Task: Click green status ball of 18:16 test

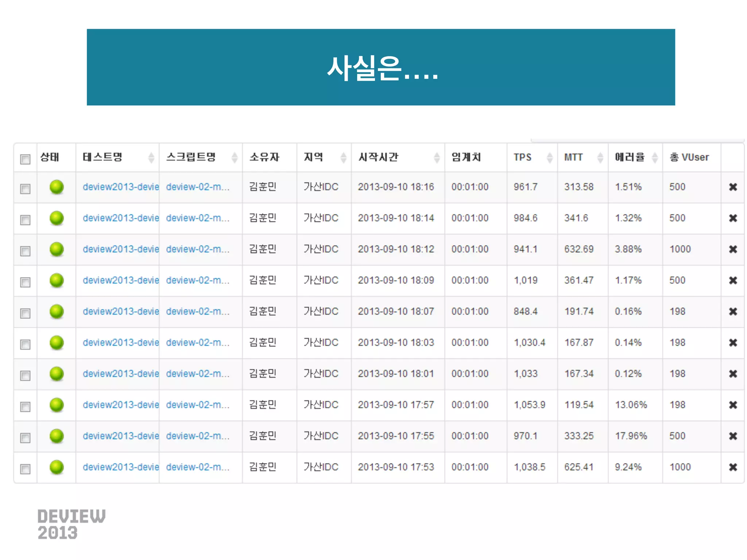Action: 57,187
